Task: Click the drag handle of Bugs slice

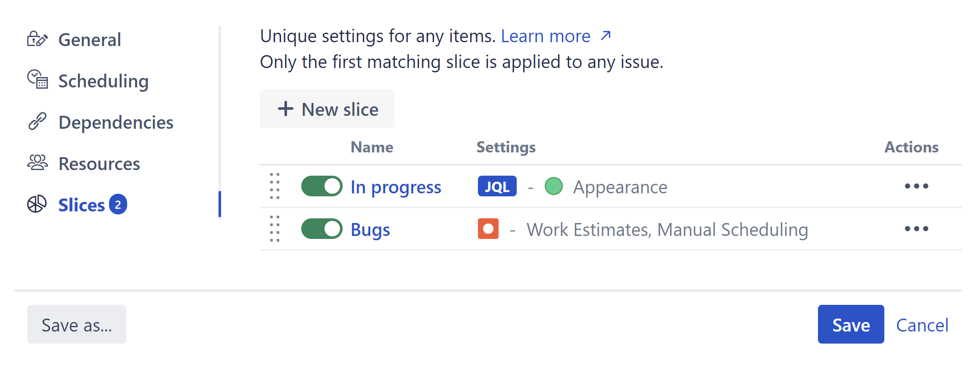Action: pyautogui.click(x=275, y=229)
